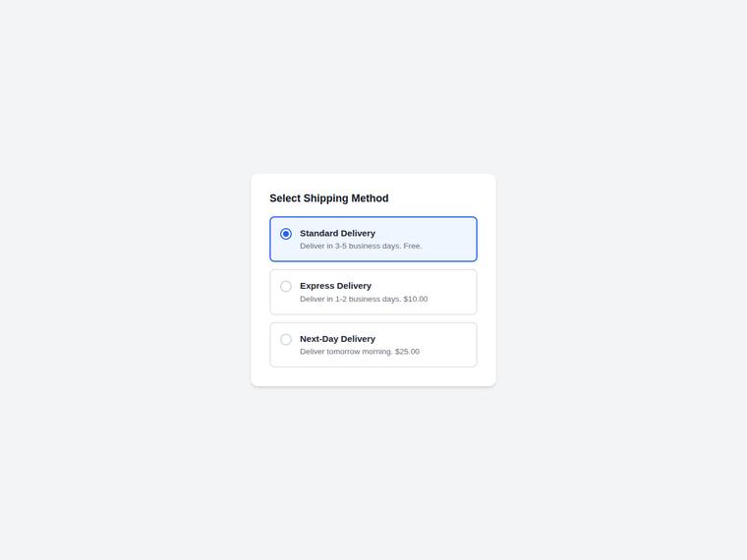
Task: Select the Standard Delivery radio button
Action: pos(286,234)
